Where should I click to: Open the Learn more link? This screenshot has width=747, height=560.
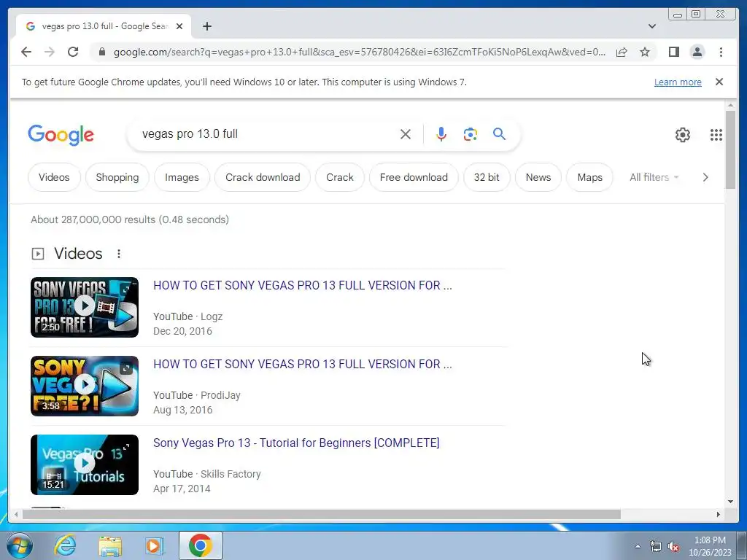click(678, 82)
